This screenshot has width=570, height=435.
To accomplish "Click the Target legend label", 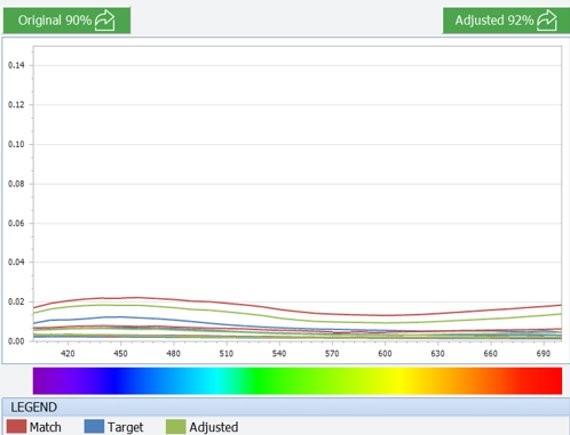I will pyautogui.click(x=125, y=427).
